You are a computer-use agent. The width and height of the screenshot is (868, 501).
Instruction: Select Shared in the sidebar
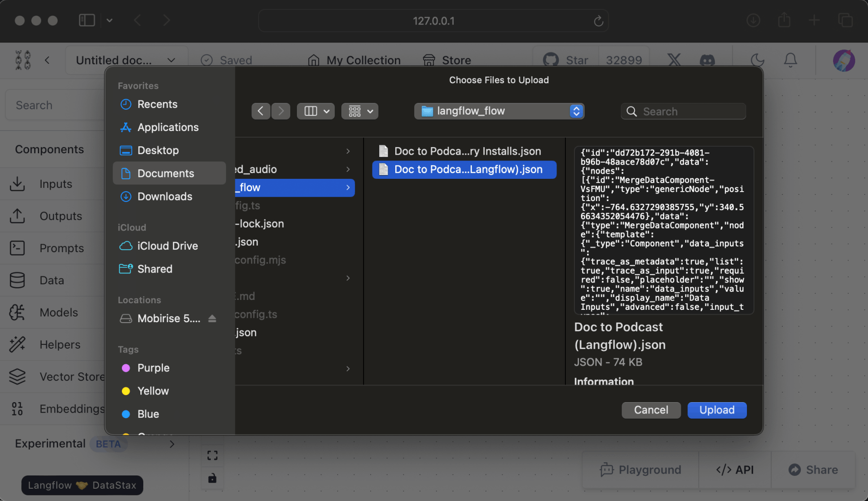coord(169,269)
